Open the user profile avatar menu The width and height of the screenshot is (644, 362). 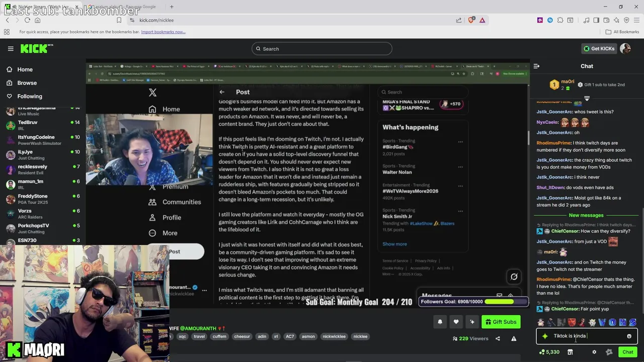625,49
